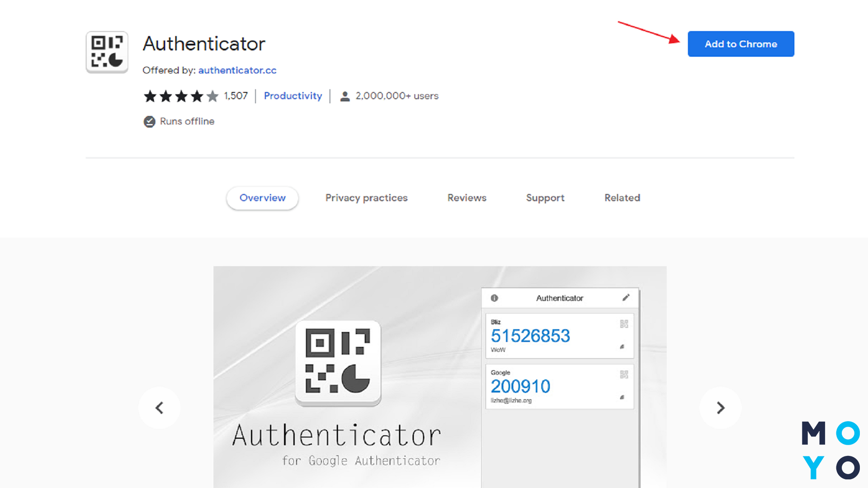
Task: Select the Support tab
Action: [x=545, y=198]
